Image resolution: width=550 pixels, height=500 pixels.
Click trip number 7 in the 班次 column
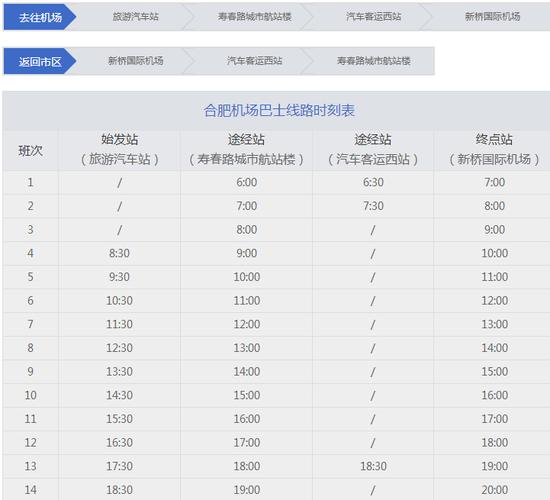tap(31, 324)
